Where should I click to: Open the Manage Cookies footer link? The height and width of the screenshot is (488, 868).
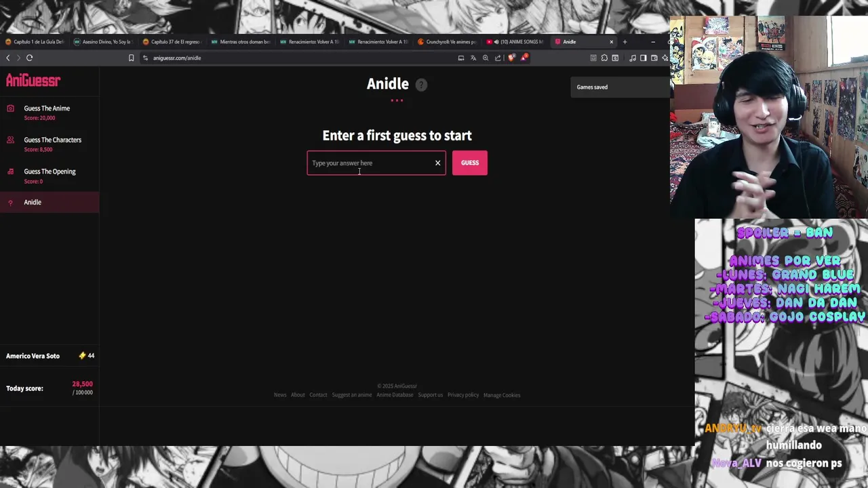pos(502,395)
